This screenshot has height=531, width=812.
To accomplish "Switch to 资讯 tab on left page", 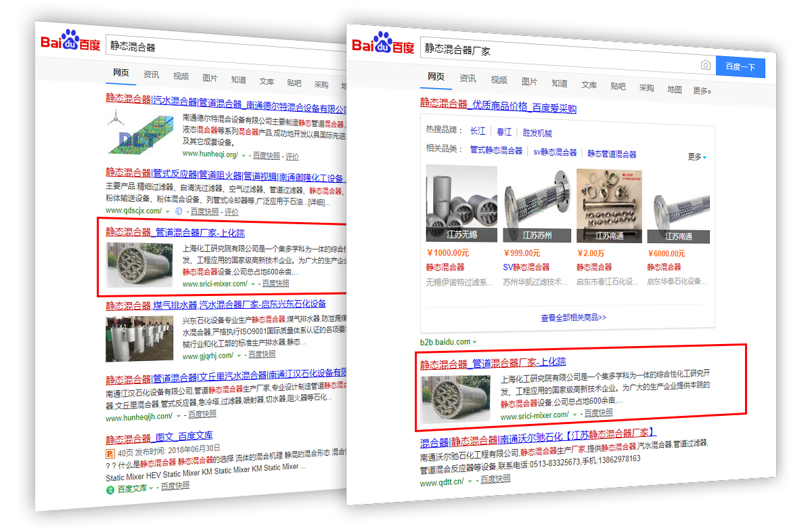I will pos(152,75).
